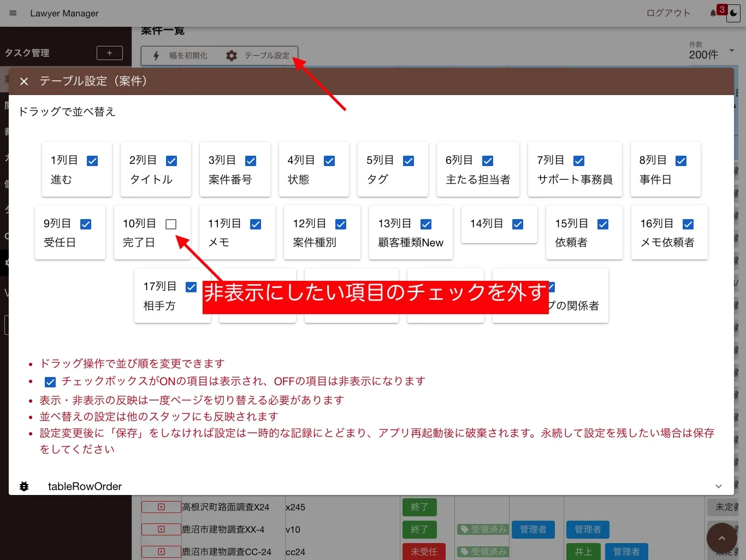The width and height of the screenshot is (746, 560).
Task: Uncheck the 16列目 メモ依頼者 checkbox
Action: (688, 224)
